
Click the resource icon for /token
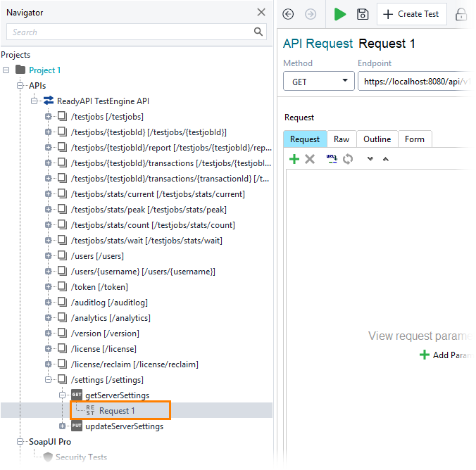pos(62,286)
